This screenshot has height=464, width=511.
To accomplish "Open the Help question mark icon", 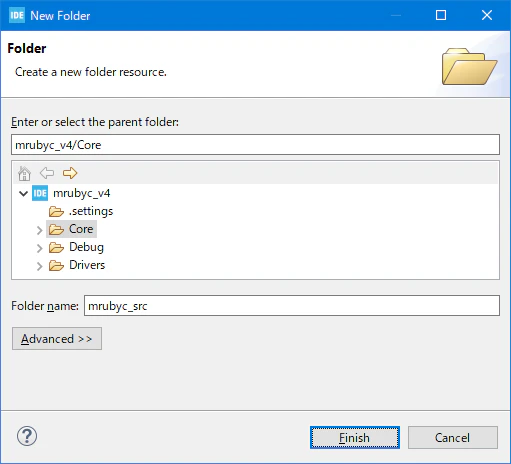I will (27, 436).
